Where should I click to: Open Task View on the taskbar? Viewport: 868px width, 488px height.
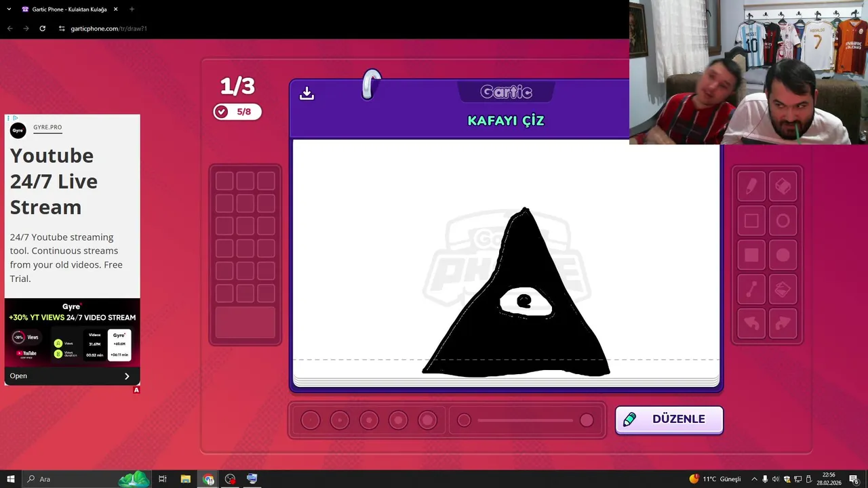click(x=163, y=479)
